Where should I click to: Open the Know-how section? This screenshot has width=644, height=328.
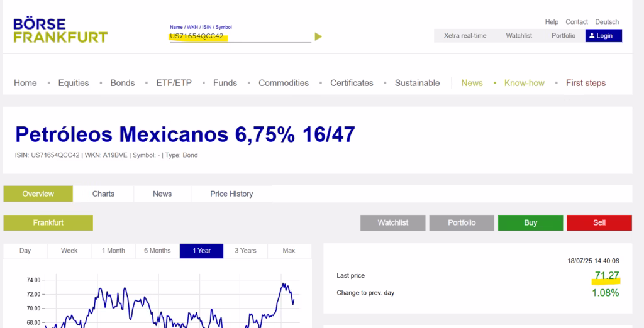[525, 83]
